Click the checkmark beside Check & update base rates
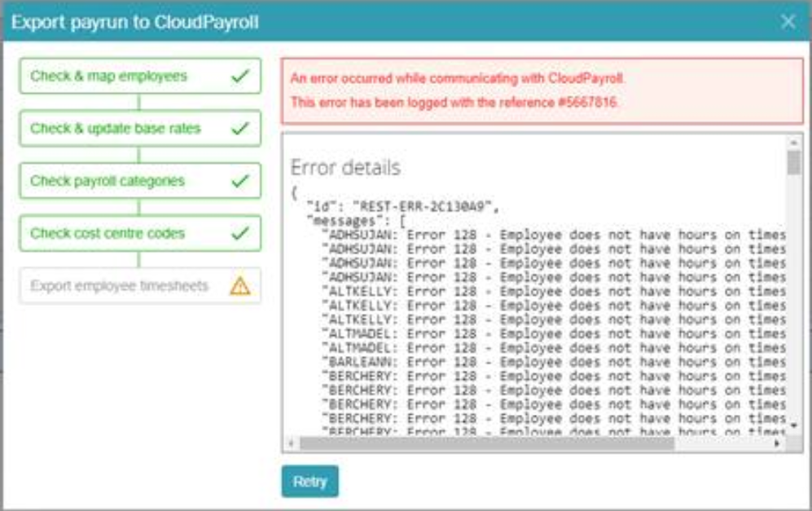 (239, 129)
